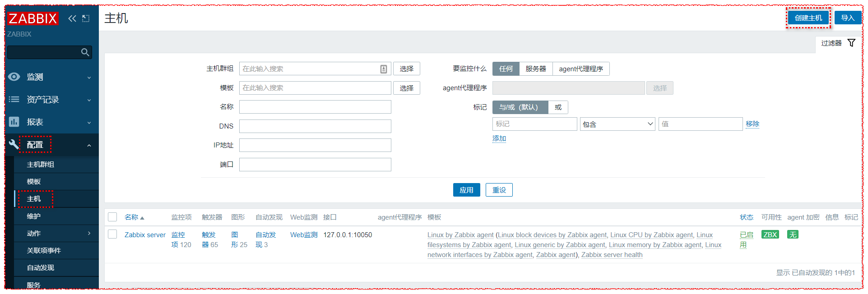Click the ZBX availability badge
This screenshot has width=868, height=294.
770,234
